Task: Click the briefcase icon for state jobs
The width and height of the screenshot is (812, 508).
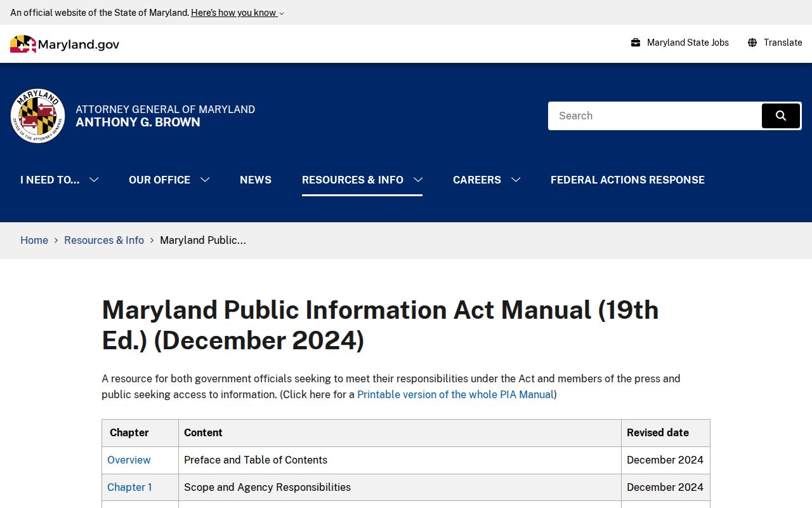Action: pyautogui.click(x=636, y=43)
